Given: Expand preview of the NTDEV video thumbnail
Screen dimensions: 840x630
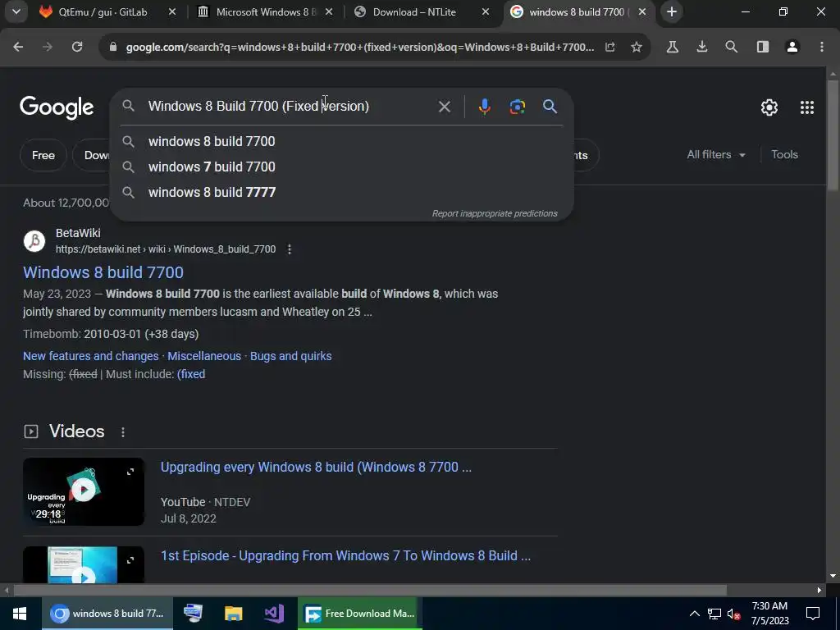Looking at the screenshot, I should tap(130, 472).
